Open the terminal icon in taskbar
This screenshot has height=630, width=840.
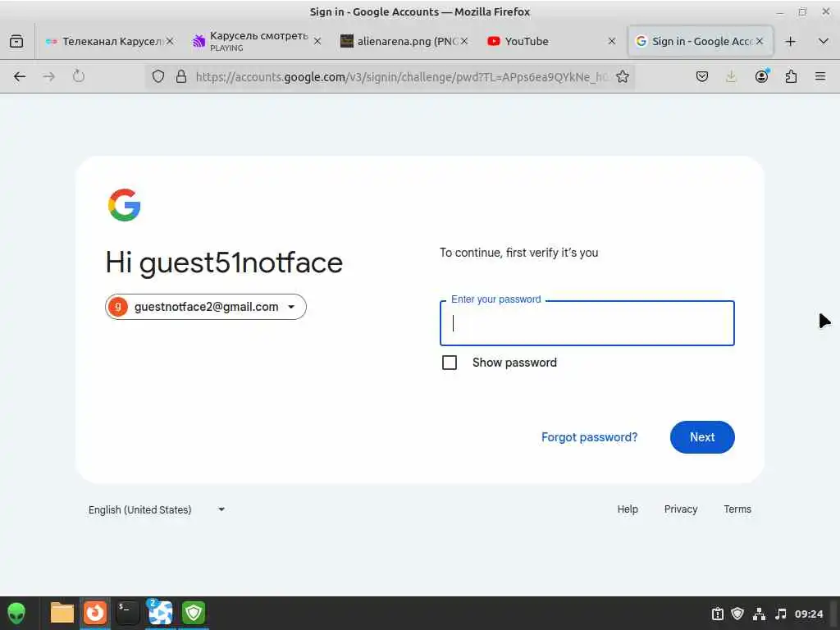tap(127, 613)
